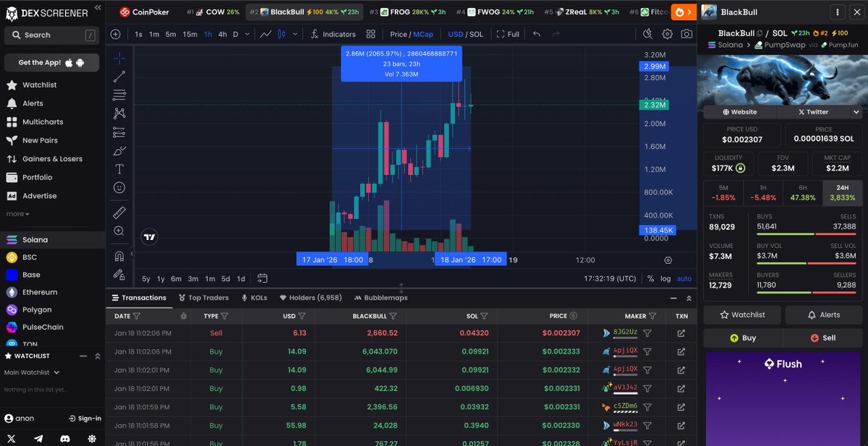Select the FROG trending pair #3
The width and height of the screenshot is (868, 446).
[x=407, y=12]
